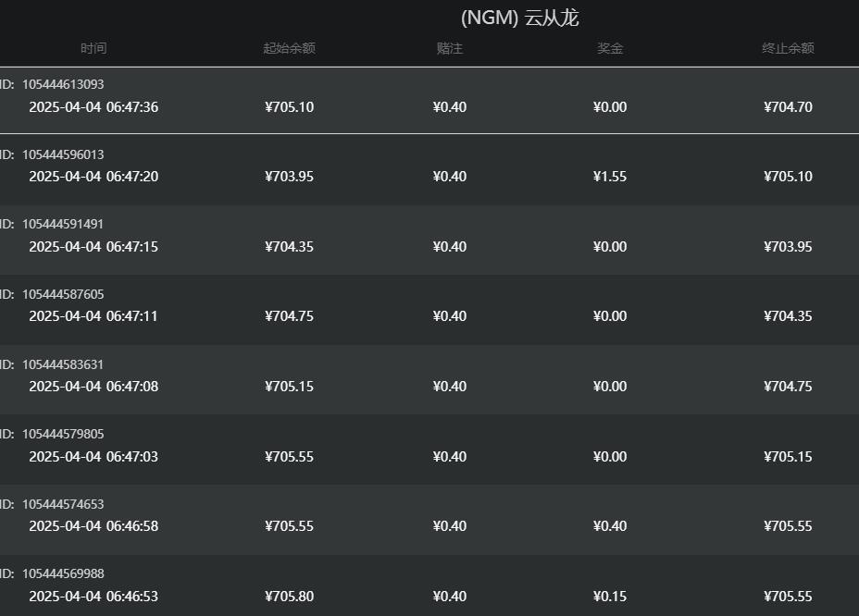Open record ID 105444579805

tap(63, 434)
